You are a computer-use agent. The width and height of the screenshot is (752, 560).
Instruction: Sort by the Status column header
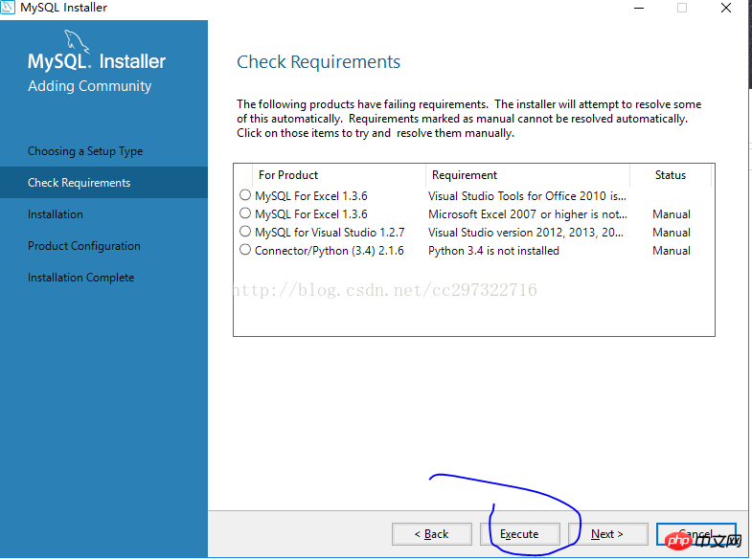click(671, 175)
